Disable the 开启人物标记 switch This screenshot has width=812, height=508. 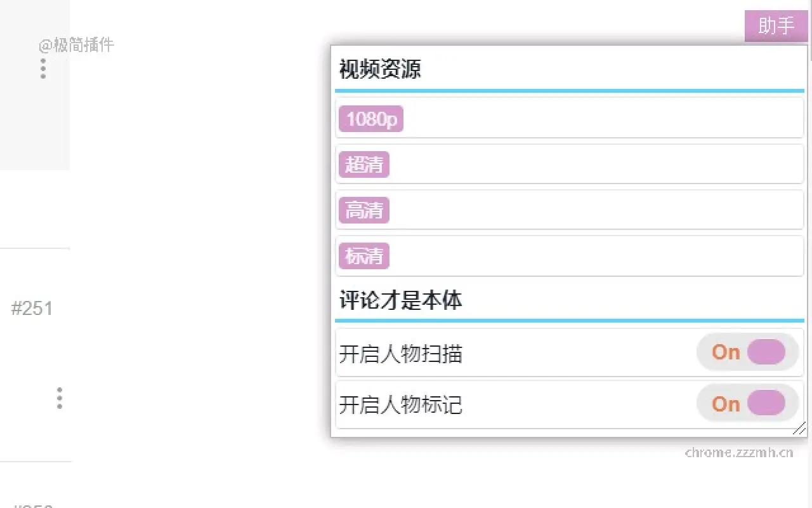(x=747, y=403)
